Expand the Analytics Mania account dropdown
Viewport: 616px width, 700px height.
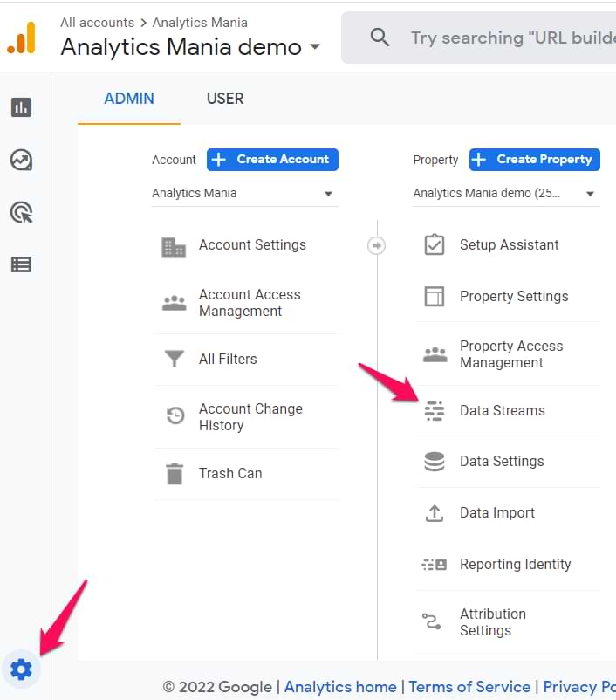tap(244, 194)
